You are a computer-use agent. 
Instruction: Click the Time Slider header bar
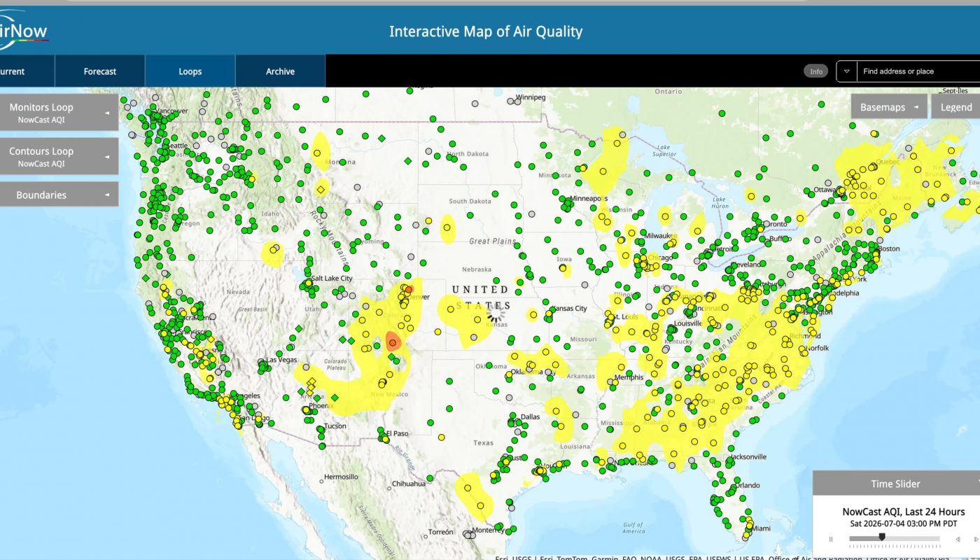896,484
